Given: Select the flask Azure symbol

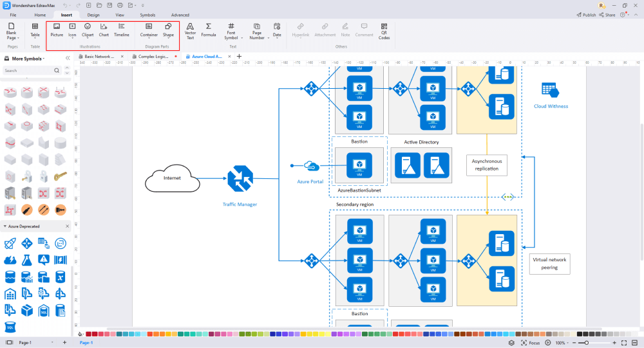Looking at the screenshot, I should point(26,260).
